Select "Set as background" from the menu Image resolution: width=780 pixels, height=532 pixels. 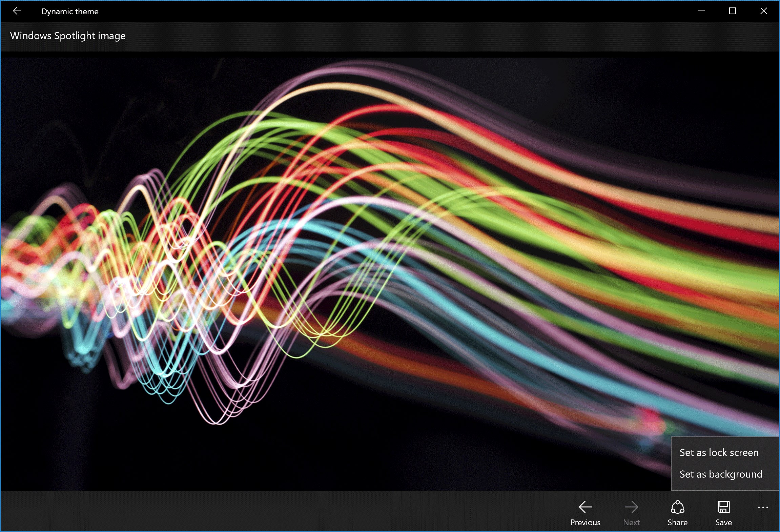tap(721, 474)
